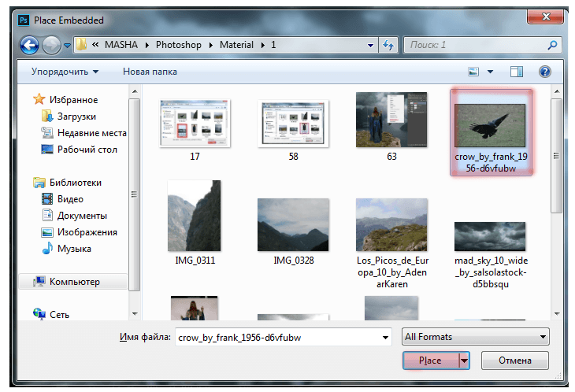Toggle the preview pane icon
Viewport: 575px width, 392px height.
pos(517,72)
